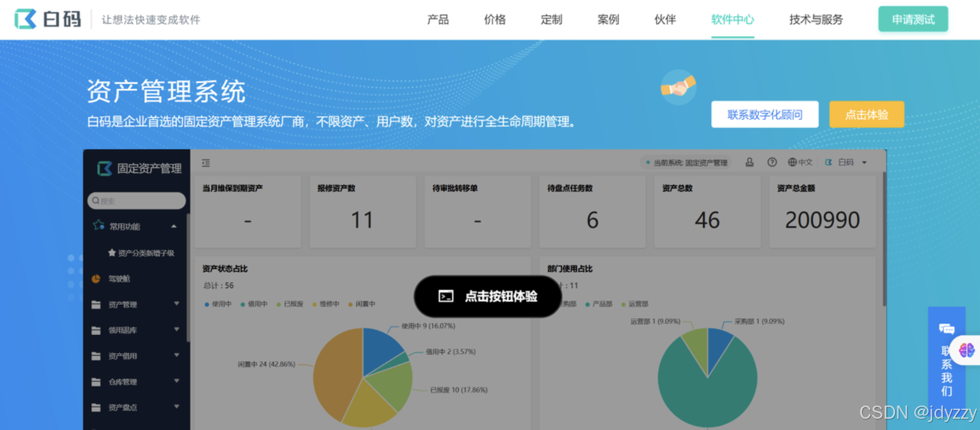Click the 固定资产管理 sidebar logo
Viewport: 980px width, 430px height.
coord(139,169)
